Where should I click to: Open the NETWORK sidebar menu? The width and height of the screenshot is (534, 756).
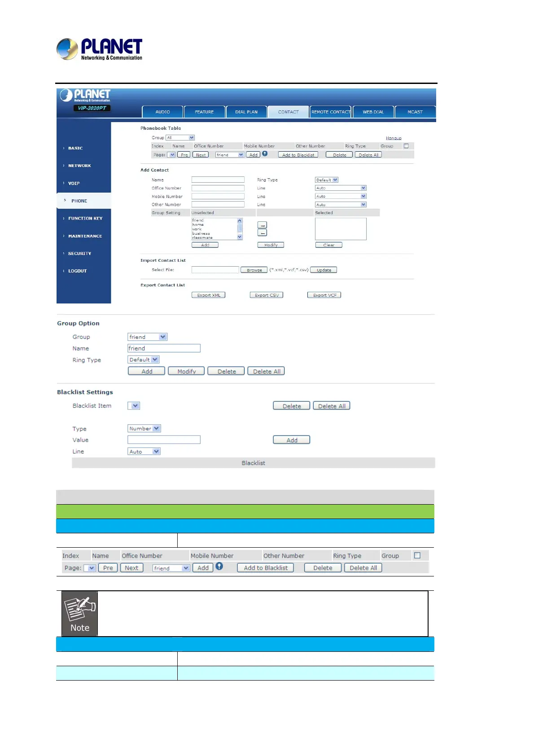[79, 166]
